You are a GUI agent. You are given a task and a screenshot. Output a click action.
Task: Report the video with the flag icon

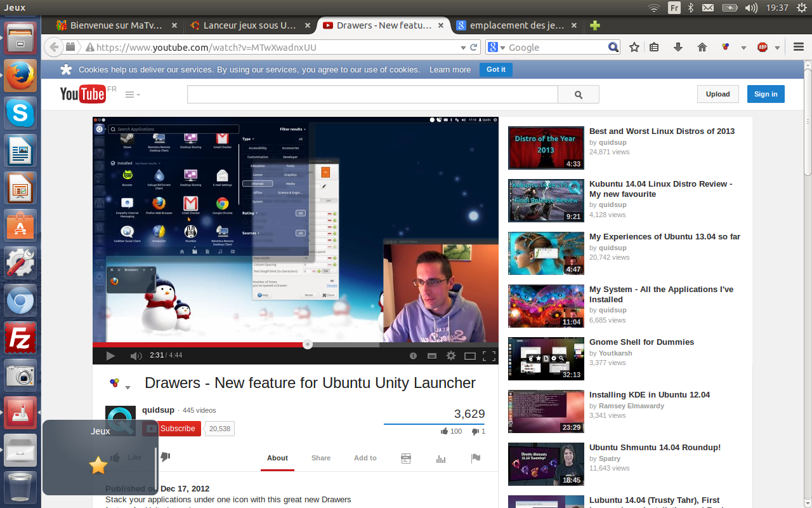coord(475,458)
